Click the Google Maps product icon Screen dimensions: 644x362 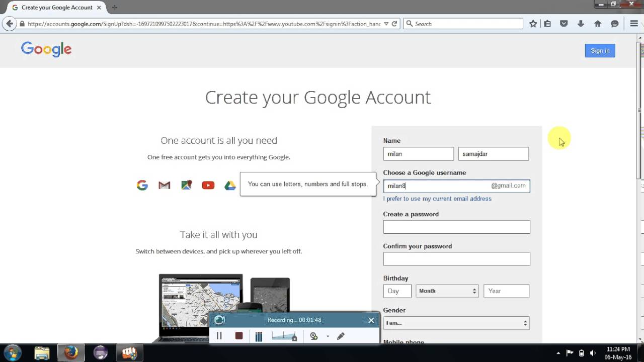(x=186, y=185)
